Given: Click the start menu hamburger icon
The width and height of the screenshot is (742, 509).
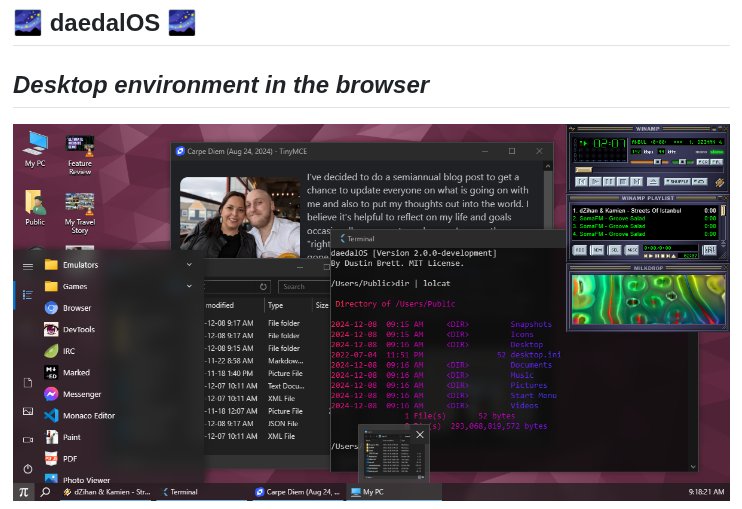Looking at the screenshot, I should pos(28,266).
